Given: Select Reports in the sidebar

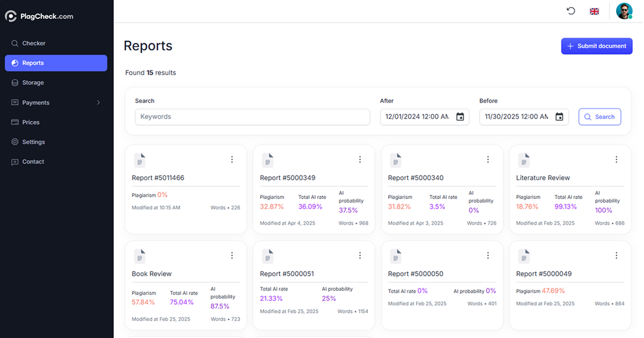Looking at the screenshot, I should [x=33, y=63].
